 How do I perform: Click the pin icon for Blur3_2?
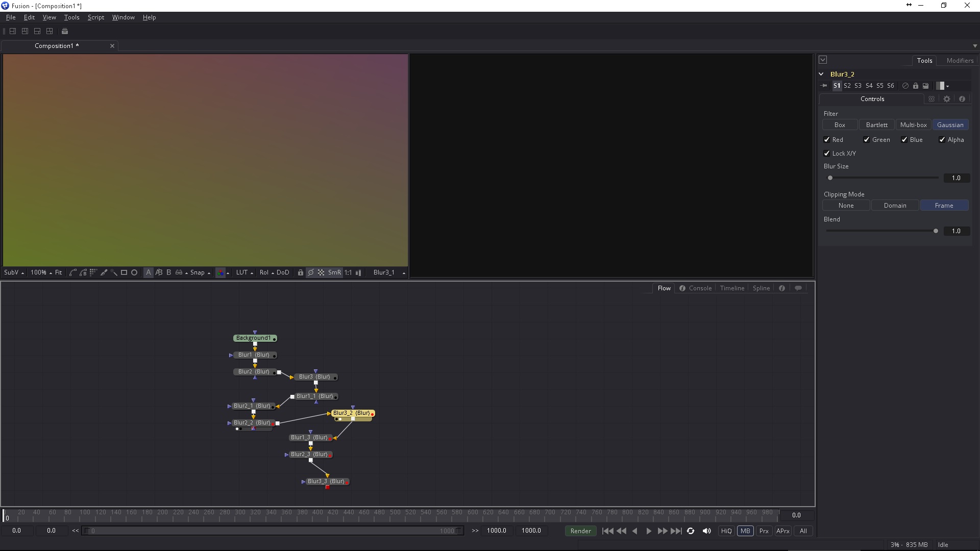click(824, 86)
